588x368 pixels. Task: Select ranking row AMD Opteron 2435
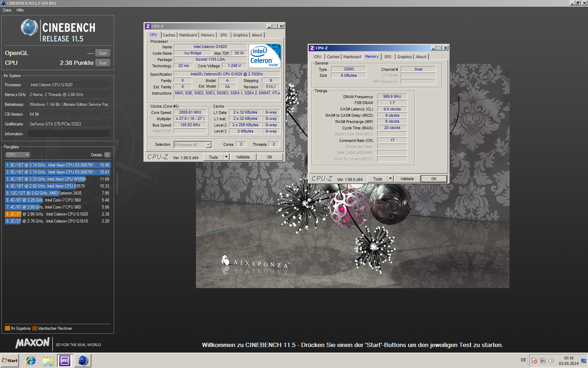click(x=58, y=193)
